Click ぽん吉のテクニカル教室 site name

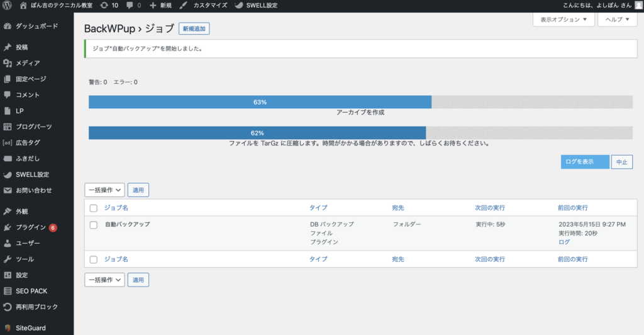pyautogui.click(x=62, y=5)
